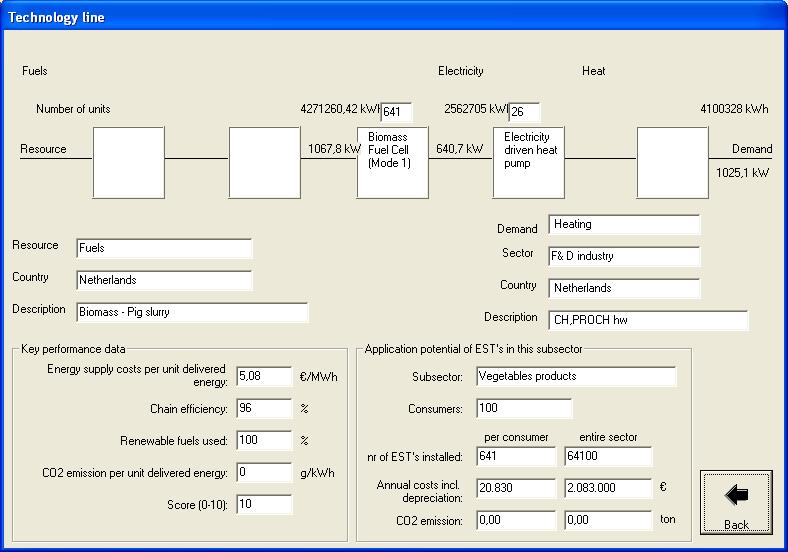Click the second empty technology box
Image resolution: width=788 pixels, height=552 pixels.
coord(265,162)
